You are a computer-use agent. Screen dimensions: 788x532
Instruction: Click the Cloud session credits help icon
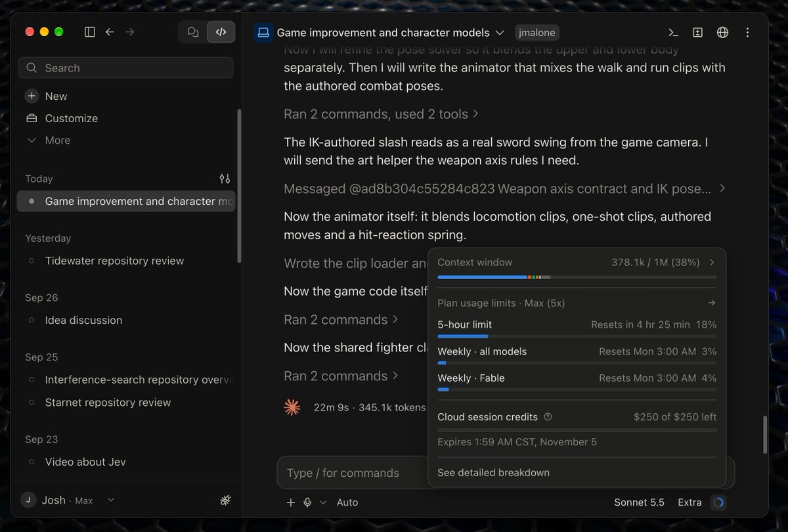coord(548,416)
